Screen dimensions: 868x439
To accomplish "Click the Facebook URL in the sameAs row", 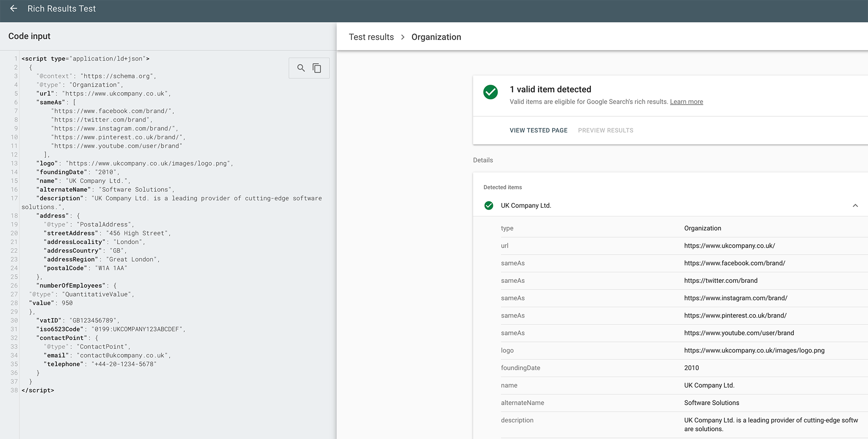I will pos(735,263).
